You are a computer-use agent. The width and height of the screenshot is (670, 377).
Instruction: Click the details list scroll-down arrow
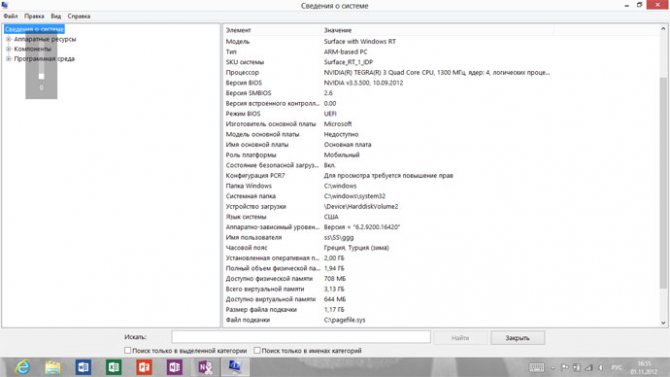(x=663, y=323)
